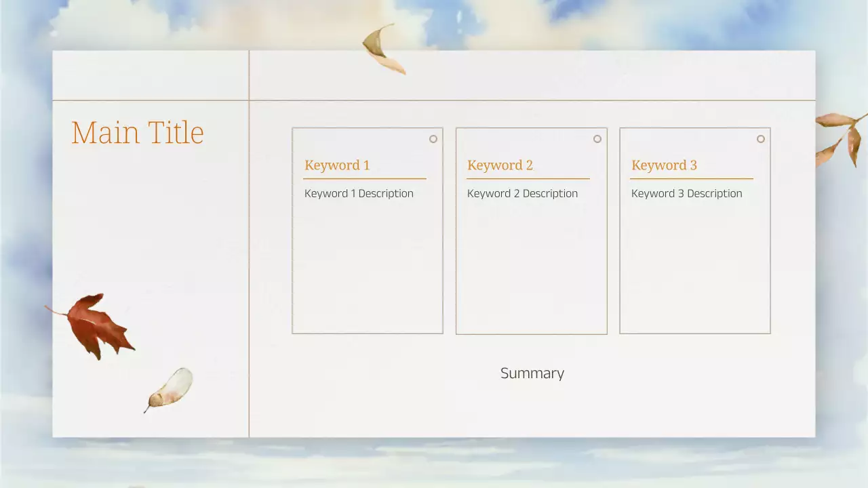Click the Keyword 1 heading

click(x=336, y=165)
